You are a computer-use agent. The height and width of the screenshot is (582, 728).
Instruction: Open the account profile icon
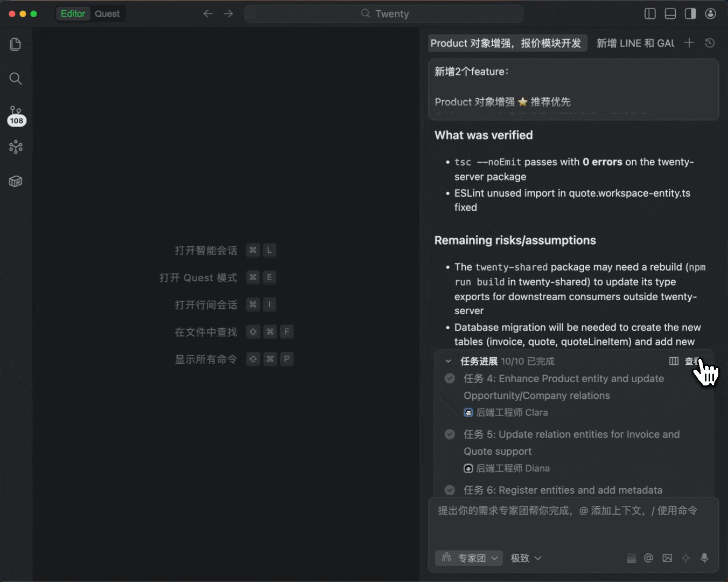(711, 13)
